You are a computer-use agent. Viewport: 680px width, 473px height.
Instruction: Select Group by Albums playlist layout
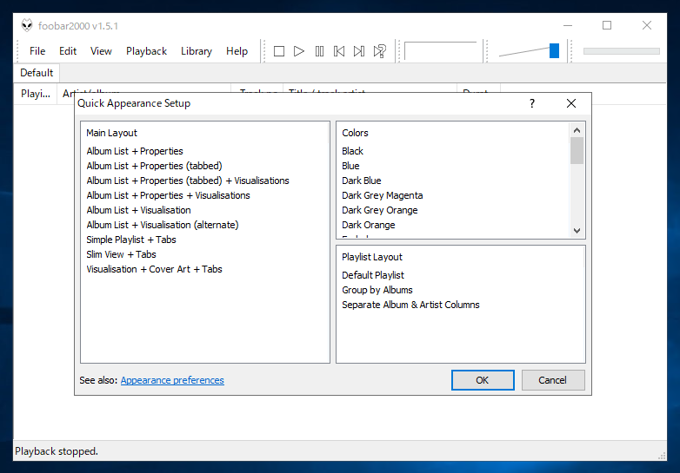(377, 290)
